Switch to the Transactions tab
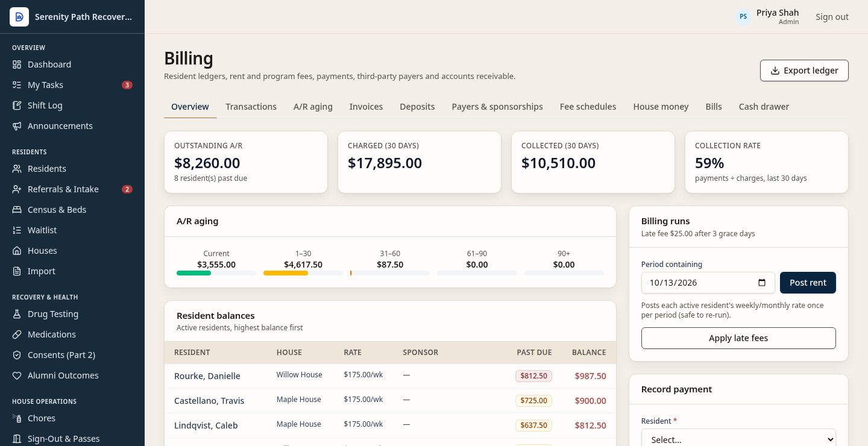 point(251,107)
